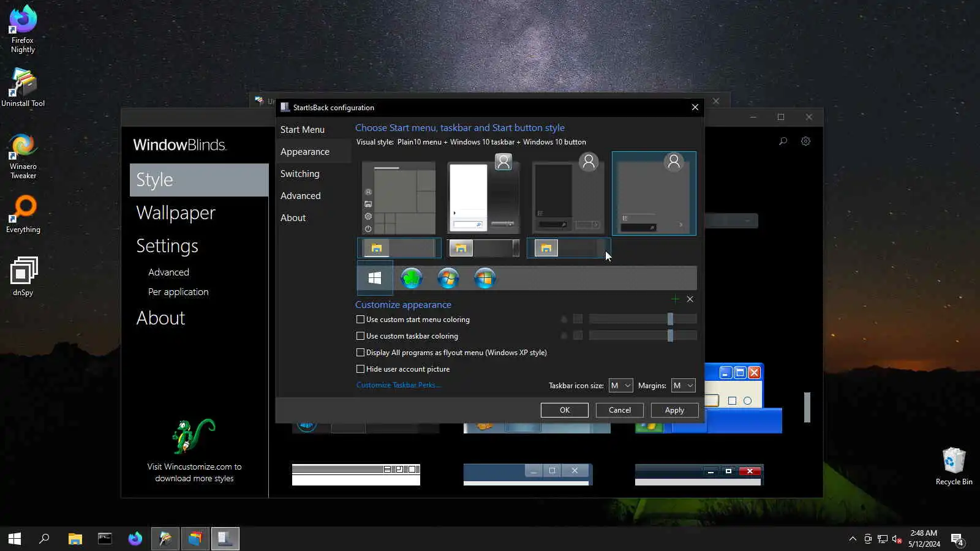Select the white Windows 7 start menu style
Image resolution: width=980 pixels, height=551 pixels.
tap(484, 193)
